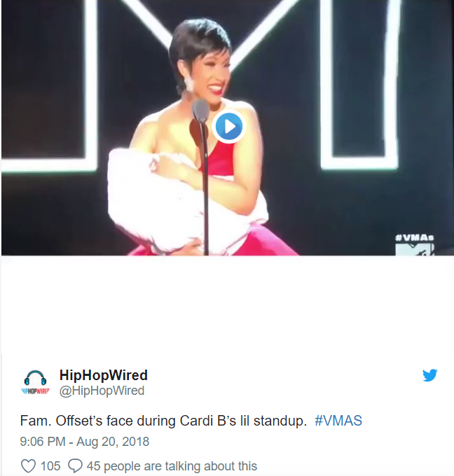The image size is (454, 476).
Task: Click the red HIPHOPWIRED wordmark under headphones
Action: coord(35,391)
